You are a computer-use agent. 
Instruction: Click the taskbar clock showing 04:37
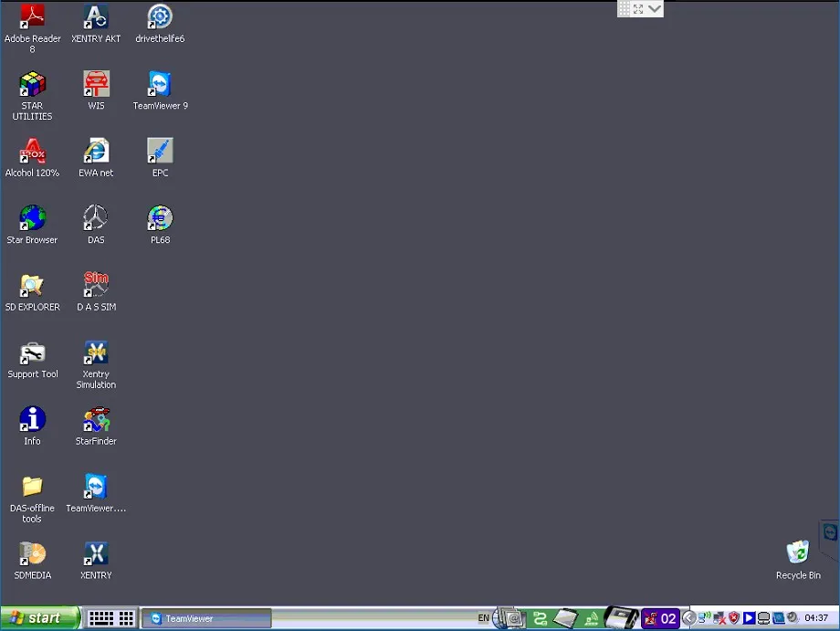click(816, 618)
